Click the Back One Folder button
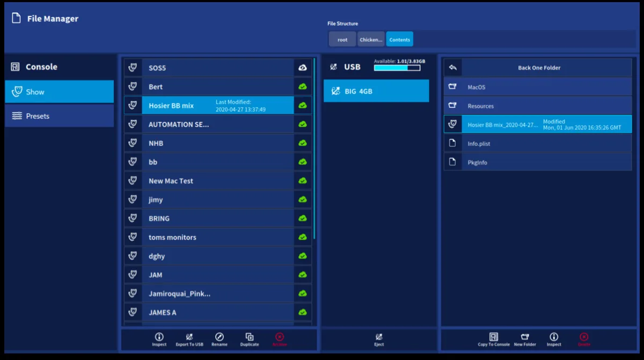Screen dimensions: 644x360 click(538, 68)
